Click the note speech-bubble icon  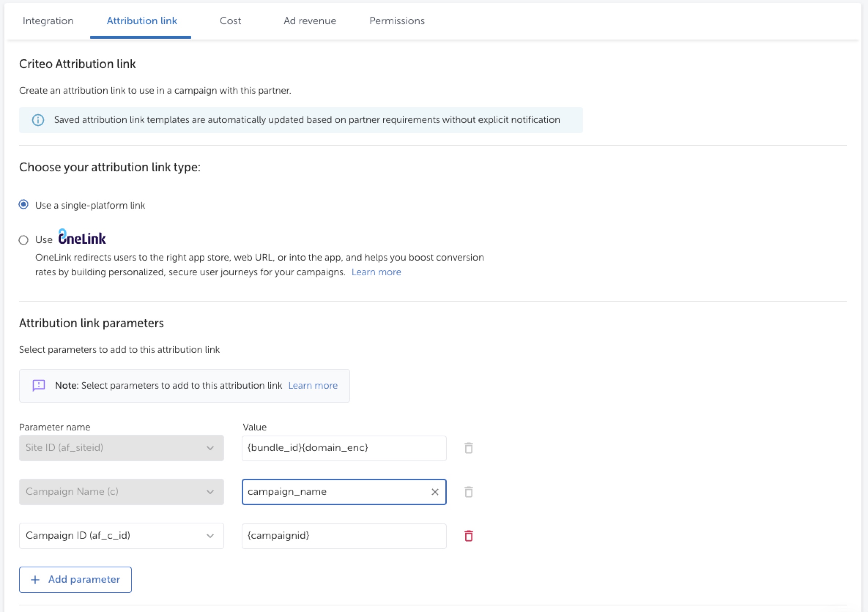[x=38, y=385]
